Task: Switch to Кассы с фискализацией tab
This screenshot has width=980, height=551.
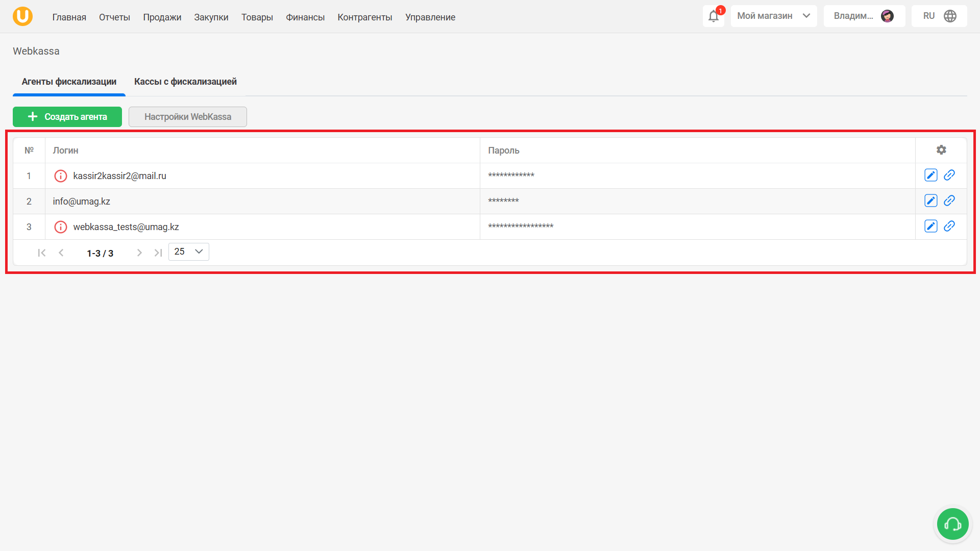Action: (x=185, y=82)
